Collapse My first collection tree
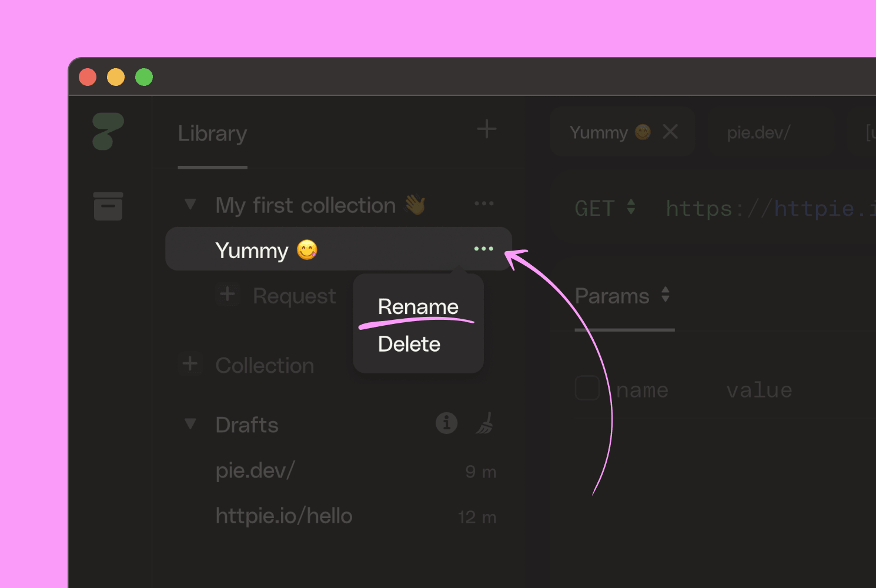 click(x=190, y=204)
